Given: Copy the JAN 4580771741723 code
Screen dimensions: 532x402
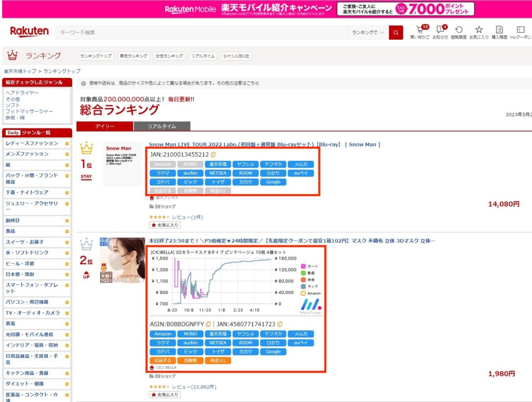Looking at the screenshot, I should [x=280, y=324].
